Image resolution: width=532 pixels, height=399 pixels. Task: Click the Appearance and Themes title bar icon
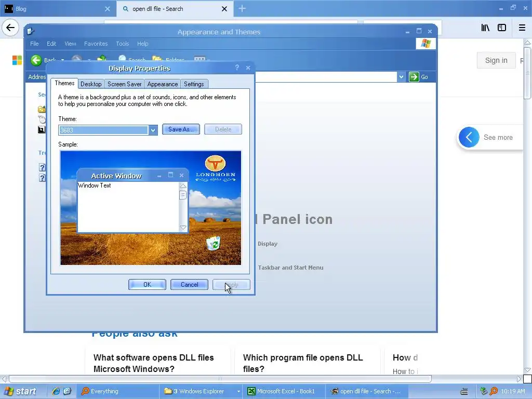click(31, 32)
